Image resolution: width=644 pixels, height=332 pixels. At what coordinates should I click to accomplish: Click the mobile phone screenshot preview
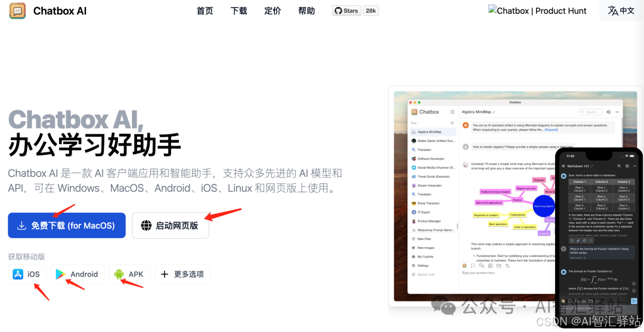(598, 239)
